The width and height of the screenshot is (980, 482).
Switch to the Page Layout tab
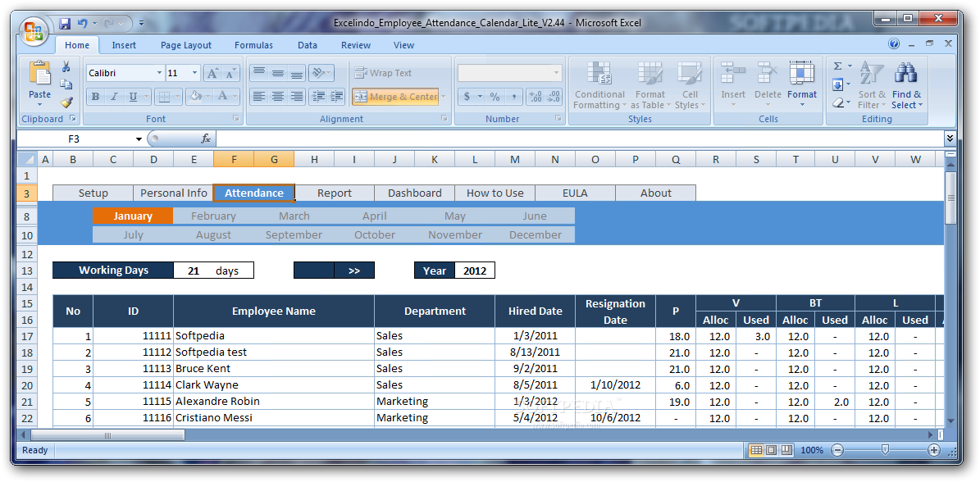185,45
